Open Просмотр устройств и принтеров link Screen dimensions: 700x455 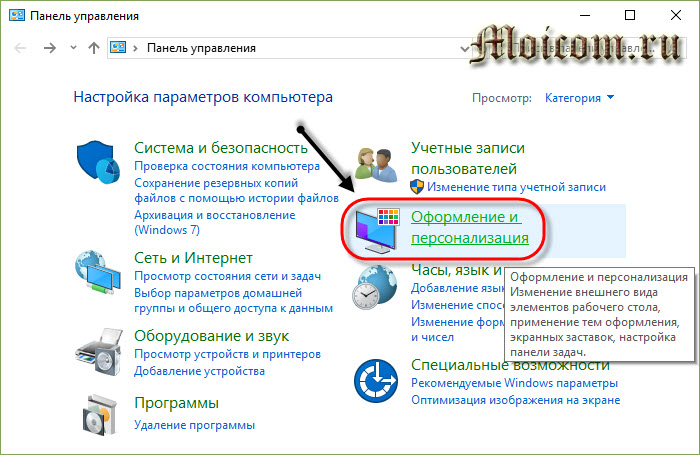[x=228, y=355]
